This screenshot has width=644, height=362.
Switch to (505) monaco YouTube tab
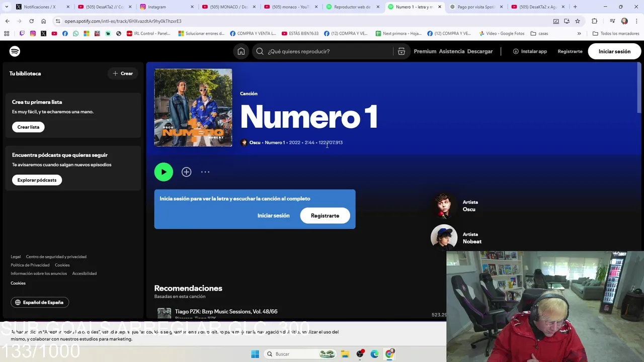coord(290,7)
